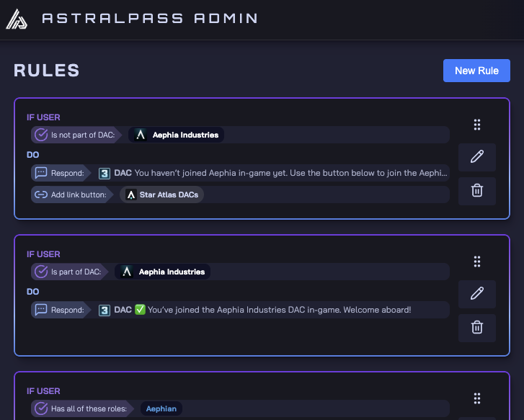Click the 'Is not part of DAC:' condition label

(x=83, y=135)
